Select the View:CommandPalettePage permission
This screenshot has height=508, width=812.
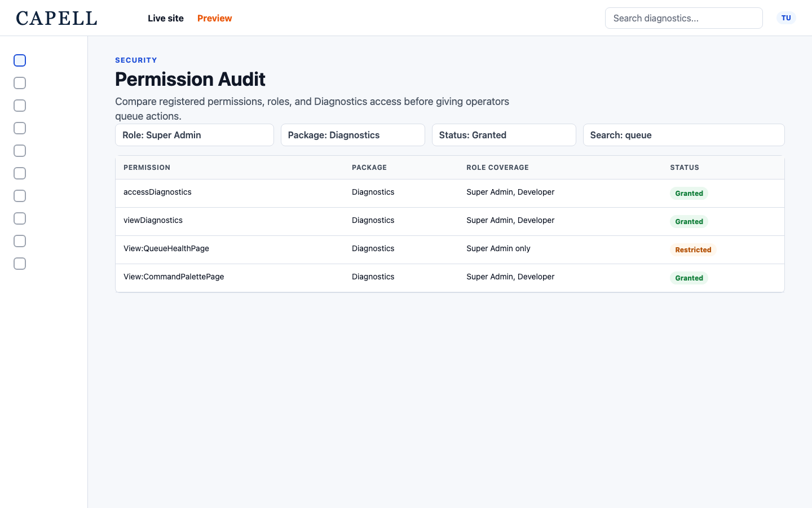[x=174, y=277]
